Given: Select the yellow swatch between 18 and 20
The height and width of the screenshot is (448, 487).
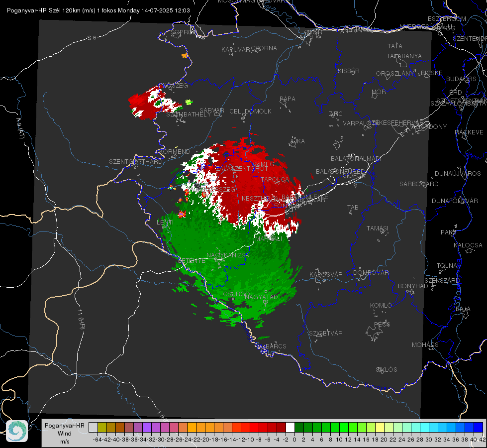Looking at the screenshot, I should click(380, 427).
